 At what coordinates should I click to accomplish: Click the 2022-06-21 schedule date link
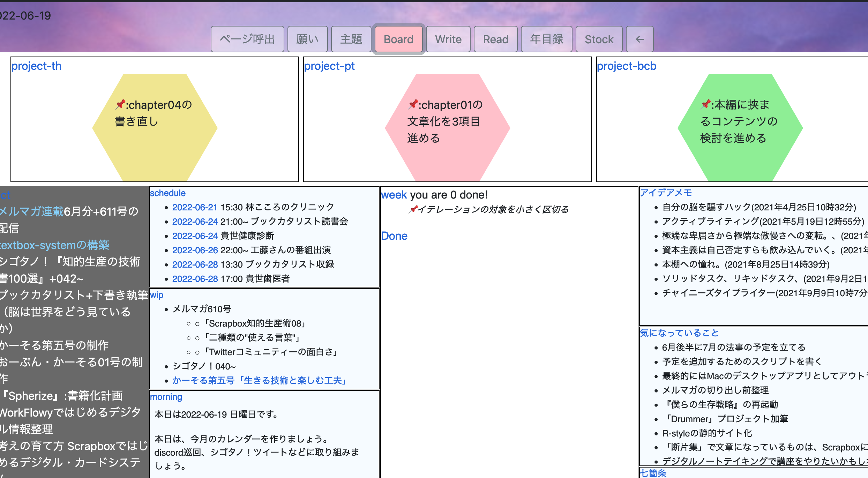pyautogui.click(x=195, y=207)
